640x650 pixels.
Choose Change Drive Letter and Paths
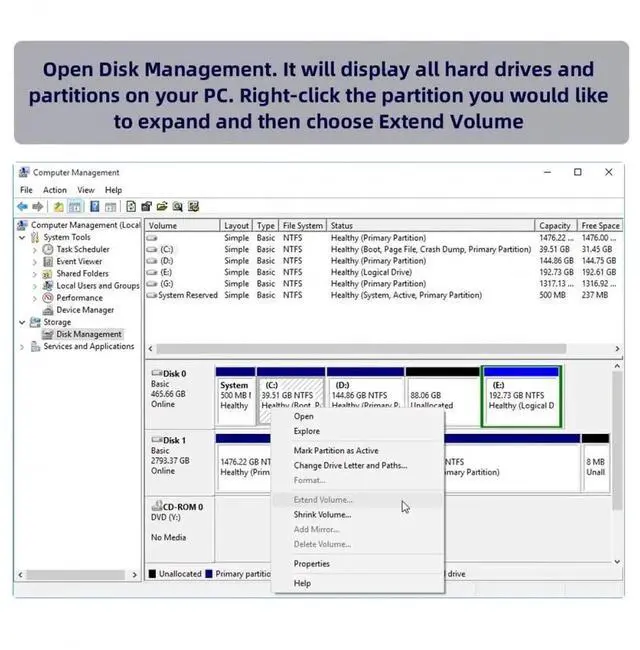point(350,465)
